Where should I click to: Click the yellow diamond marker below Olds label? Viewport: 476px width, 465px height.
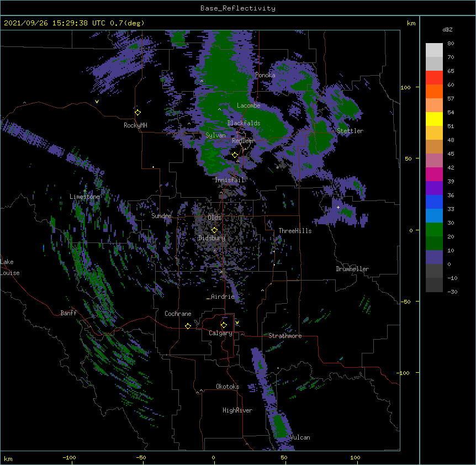click(x=214, y=230)
